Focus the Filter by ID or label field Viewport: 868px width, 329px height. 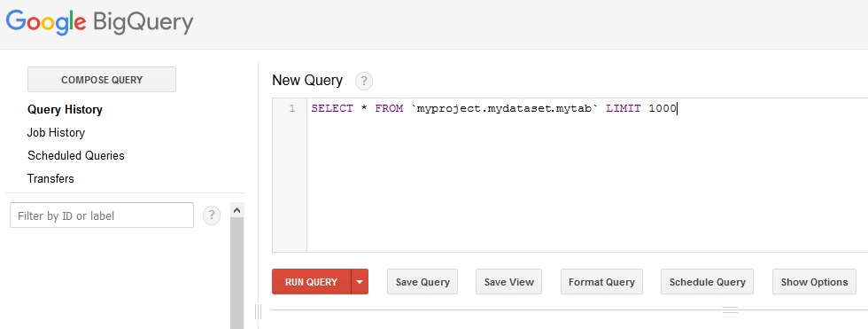coord(102,215)
